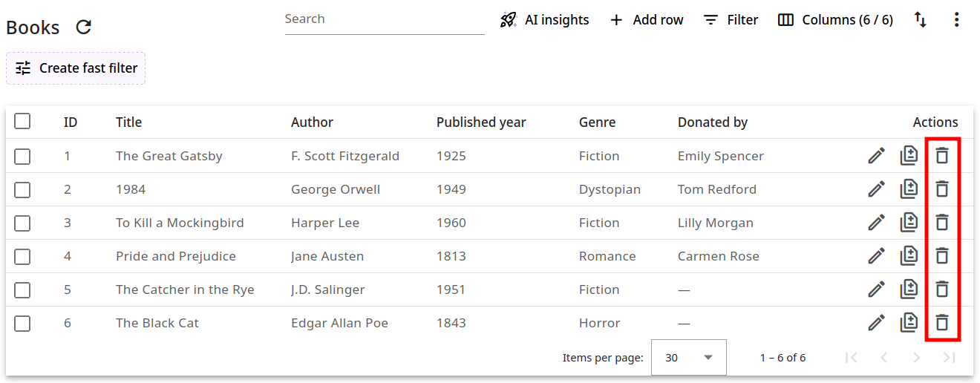Duplicate The Catcher in the Rye row
The image size is (980, 383).
coord(909,289)
